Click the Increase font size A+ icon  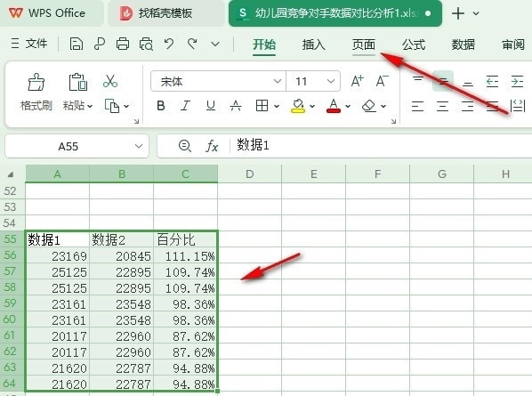pos(358,82)
